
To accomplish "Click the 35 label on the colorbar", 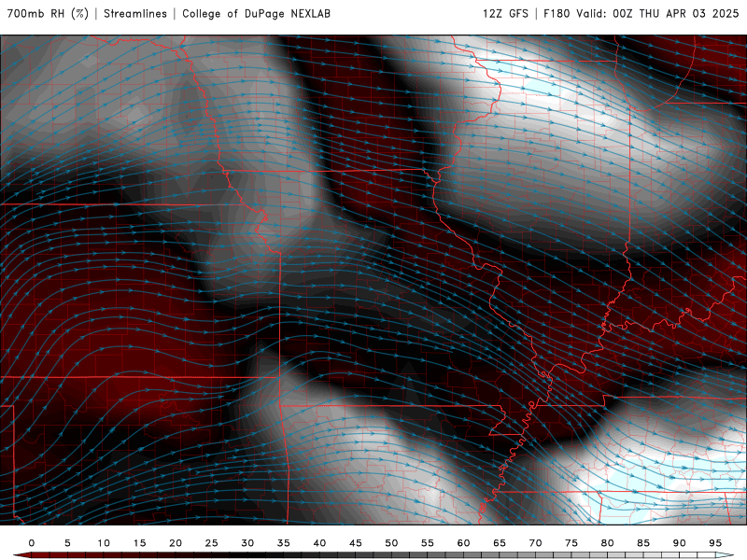I will (284, 543).
